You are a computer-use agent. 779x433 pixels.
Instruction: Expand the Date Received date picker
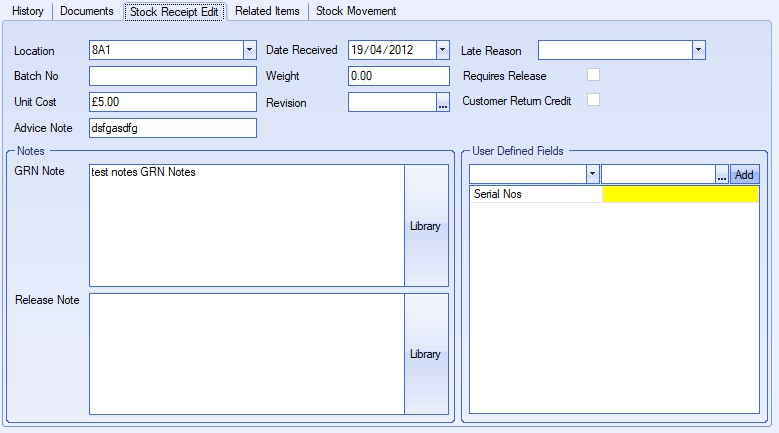tap(442, 50)
